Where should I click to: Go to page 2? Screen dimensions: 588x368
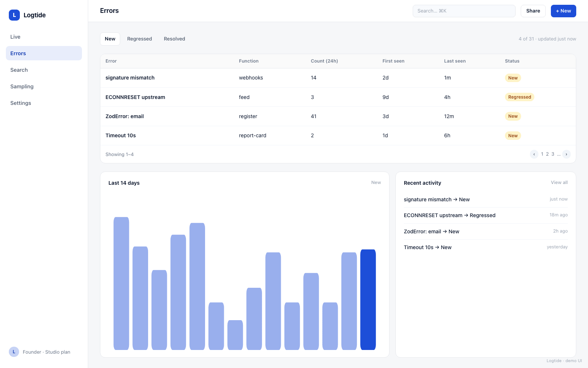tap(547, 154)
